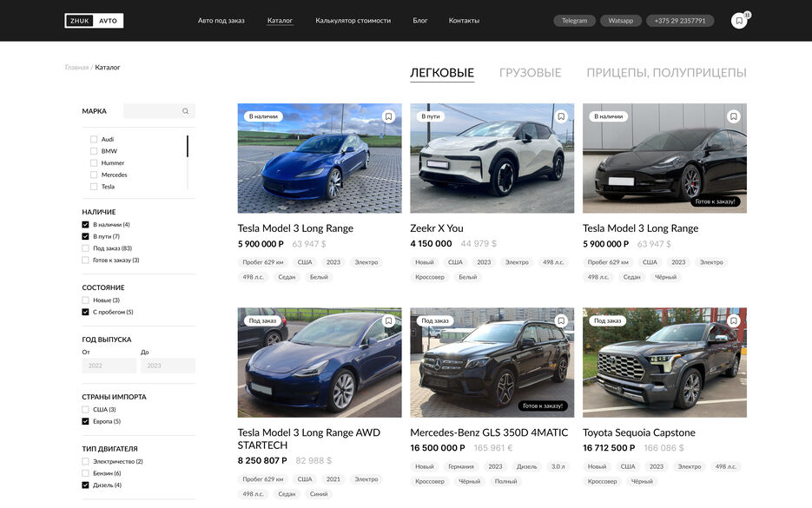Uncheck the Европа (5) import country
The width and height of the screenshot is (812, 508).
pos(85,421)
